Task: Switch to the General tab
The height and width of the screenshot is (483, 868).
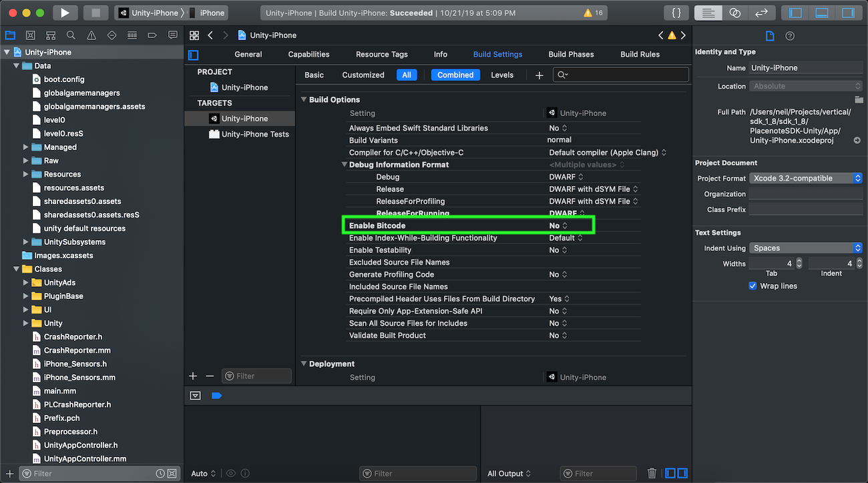Action: [x=248, y=55]
